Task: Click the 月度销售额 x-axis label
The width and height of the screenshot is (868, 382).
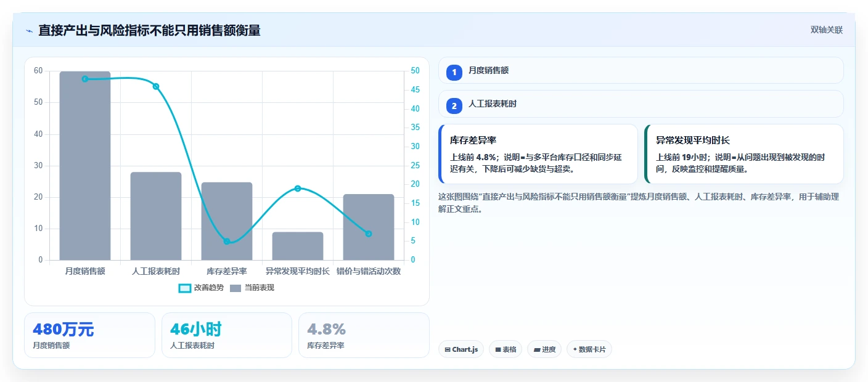Action: click(85, 271)
